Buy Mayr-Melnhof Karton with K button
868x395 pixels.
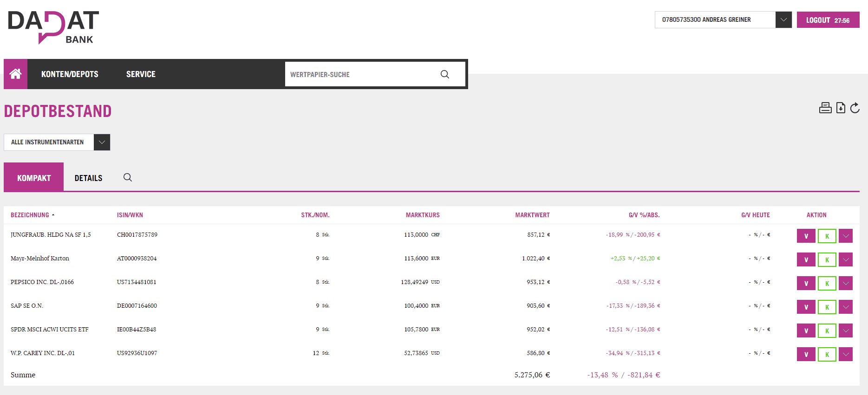[827, 259]
